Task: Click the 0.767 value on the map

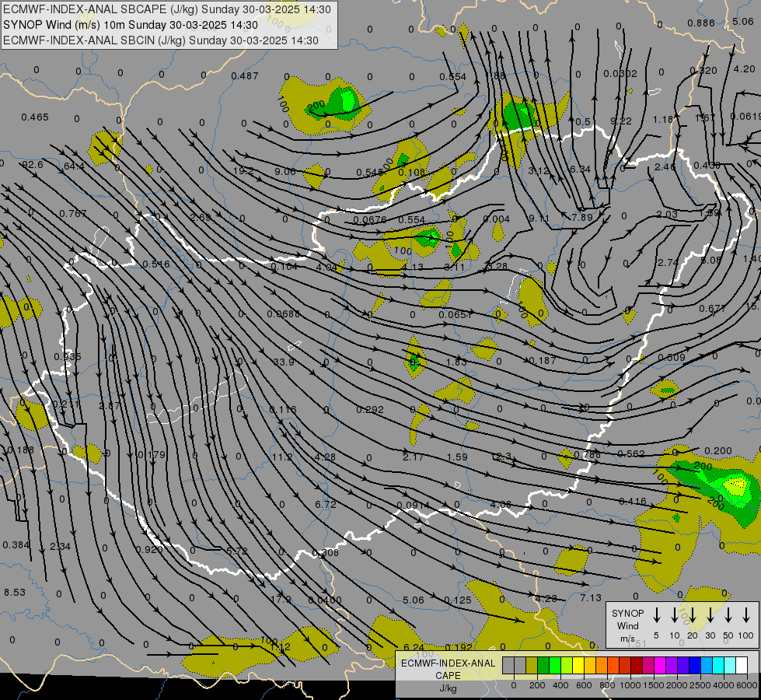Action: click(73, 213)
